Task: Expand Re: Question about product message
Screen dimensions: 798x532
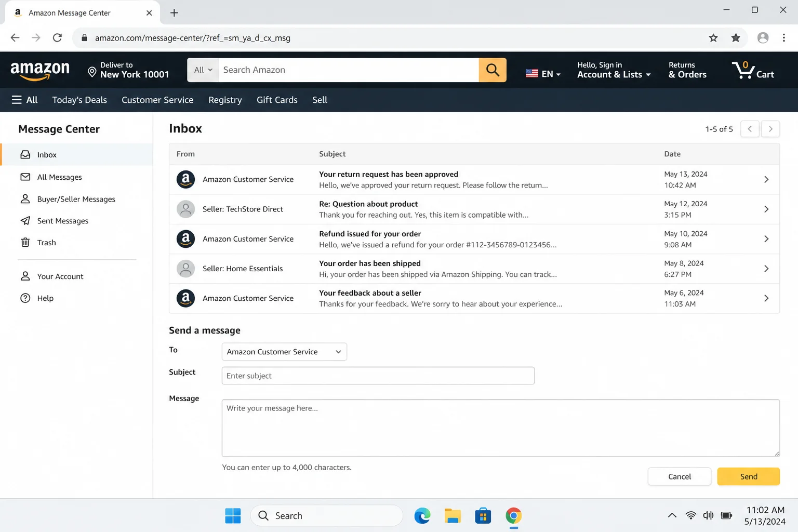Action: tap(766, 209)
